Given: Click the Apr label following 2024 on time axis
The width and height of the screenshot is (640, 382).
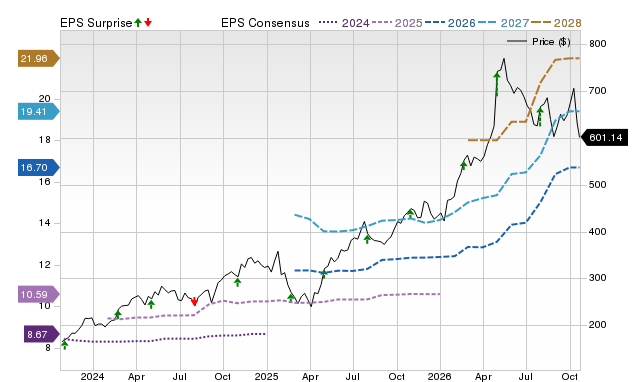Looking at the screenshot, I should click(x=136, y=377).
